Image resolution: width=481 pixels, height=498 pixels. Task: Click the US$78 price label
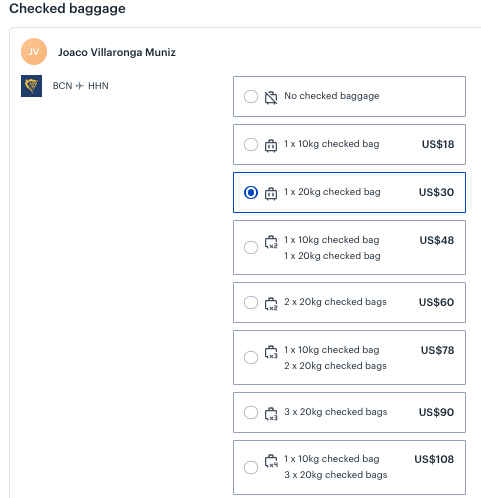point(437,350)
